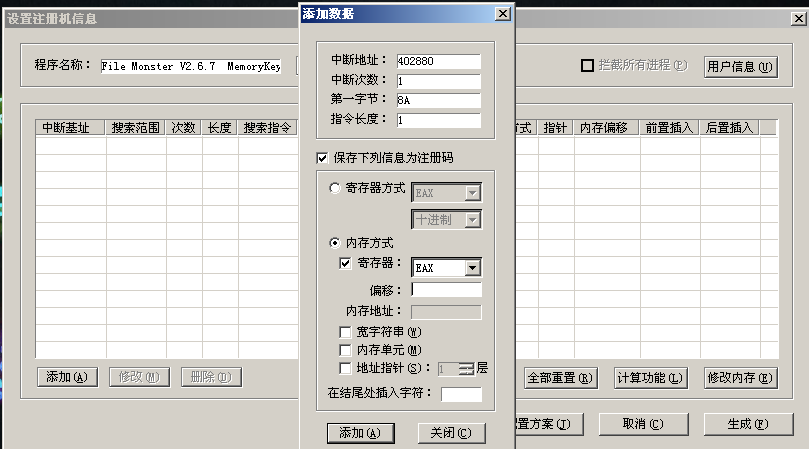The height and width of the screenshot is (449, 809).
Task: Click the 偏移 input field
Action: pyautogui.click(x=446, y=290)
